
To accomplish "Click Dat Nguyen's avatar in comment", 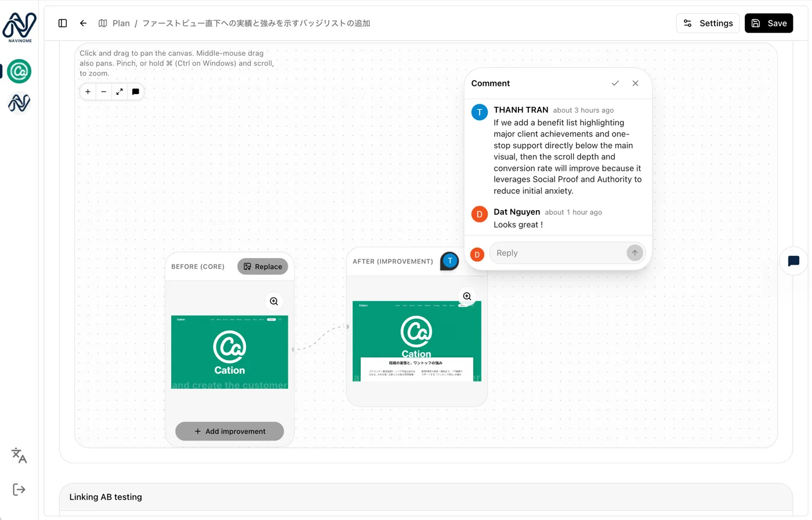I will tap(480, 214).
